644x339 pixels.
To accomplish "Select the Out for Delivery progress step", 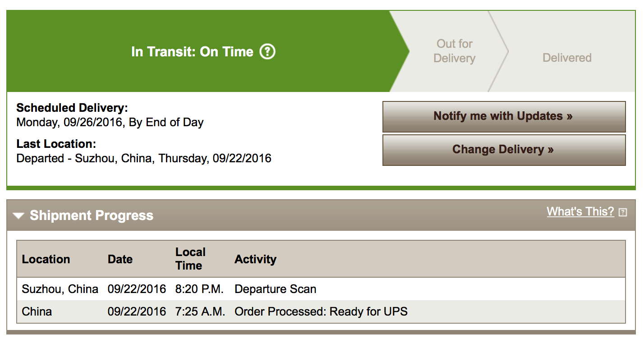I will coord(454,51).
